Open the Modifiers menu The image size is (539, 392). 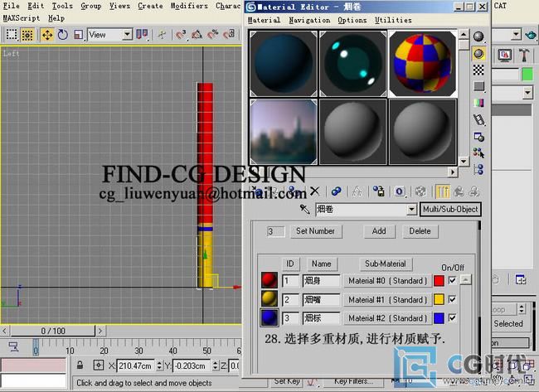[x=189, y=6]
